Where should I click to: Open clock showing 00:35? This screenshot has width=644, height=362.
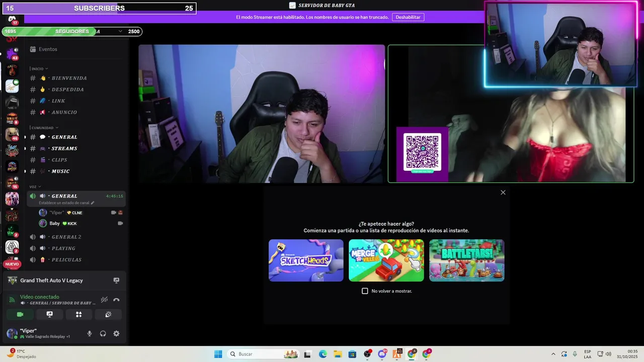627,354
